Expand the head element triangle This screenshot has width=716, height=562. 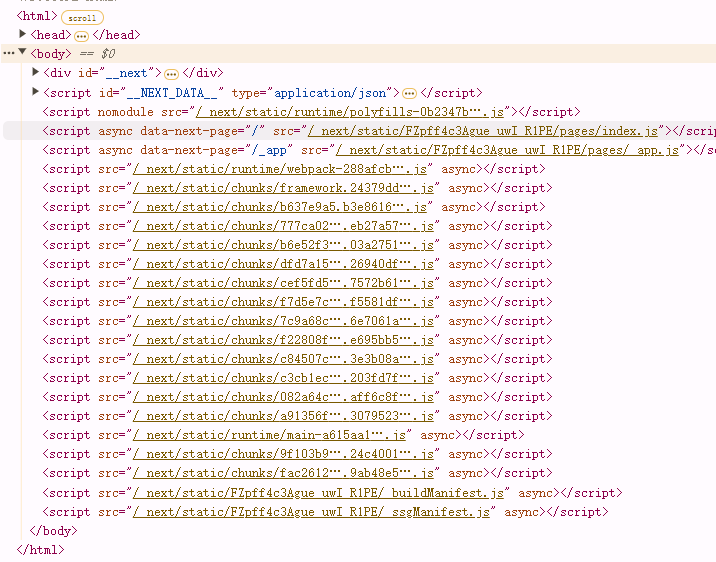pyautogui.click(x=22, y=34)
